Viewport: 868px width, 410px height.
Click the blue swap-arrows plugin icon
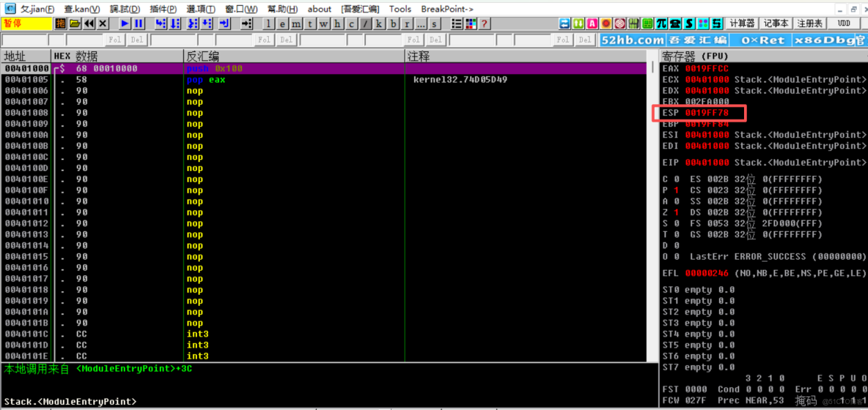tap(564, 23)
